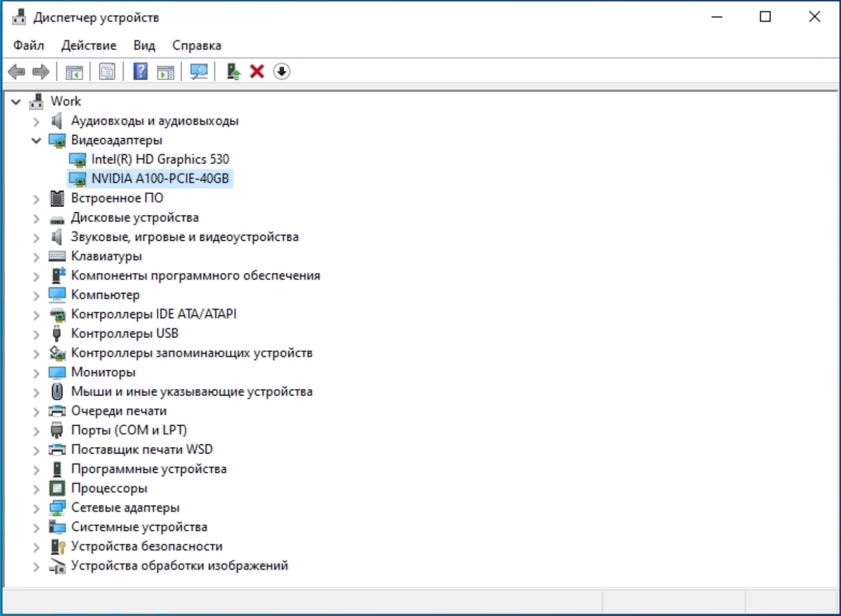The image size is (841, 616).
Task: Click the Work computer root icon
Action: (x=36, y=101)
